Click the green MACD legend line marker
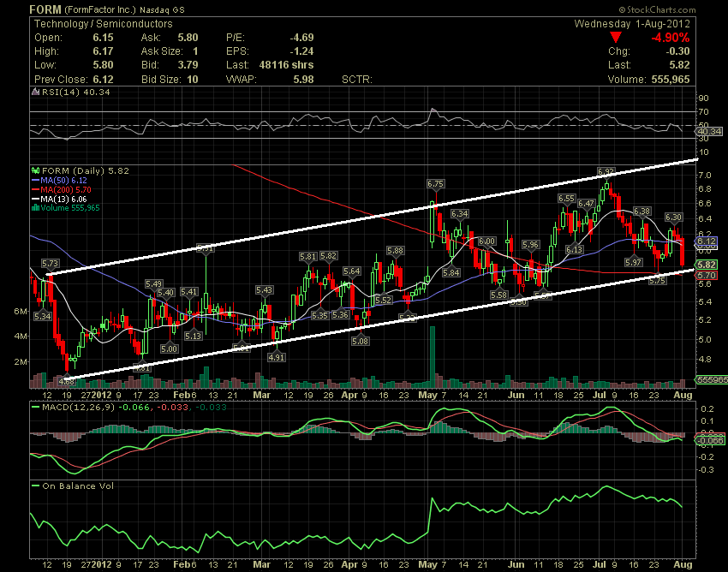 coord(35,408)
